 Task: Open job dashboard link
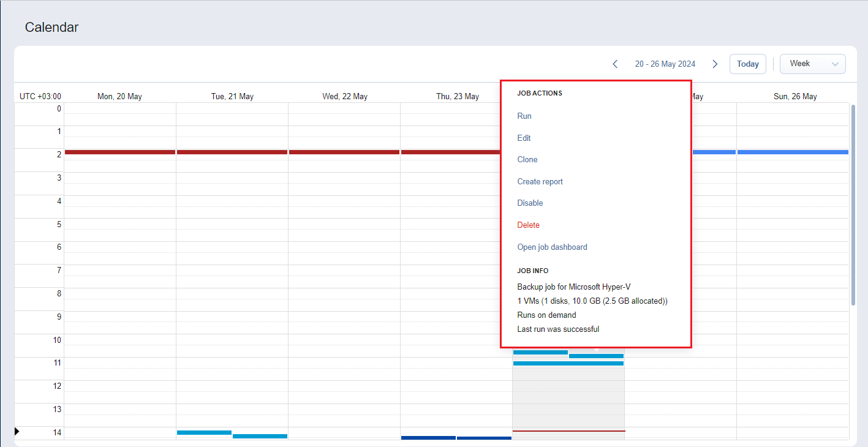(x=552, y=247)
